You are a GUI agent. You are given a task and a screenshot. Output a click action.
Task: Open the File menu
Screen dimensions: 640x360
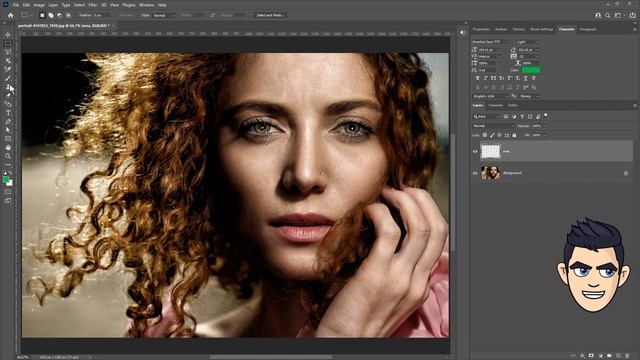click(x=16, y=5)
